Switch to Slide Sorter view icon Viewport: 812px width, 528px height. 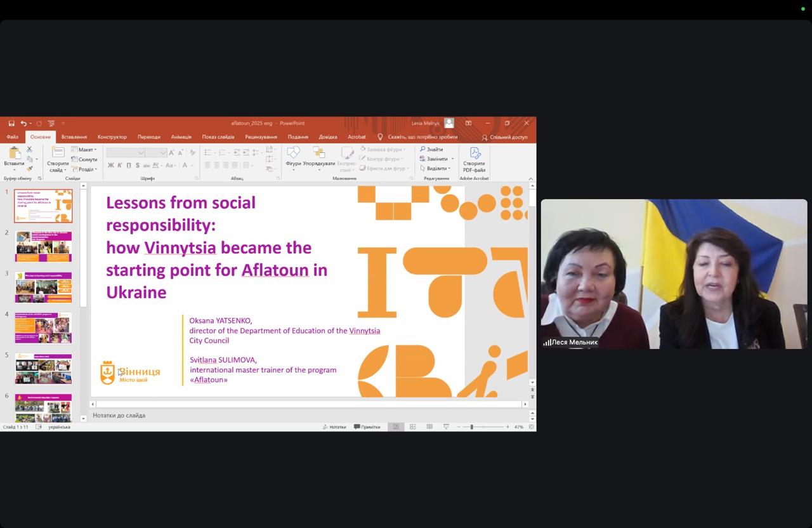point(412,427)
